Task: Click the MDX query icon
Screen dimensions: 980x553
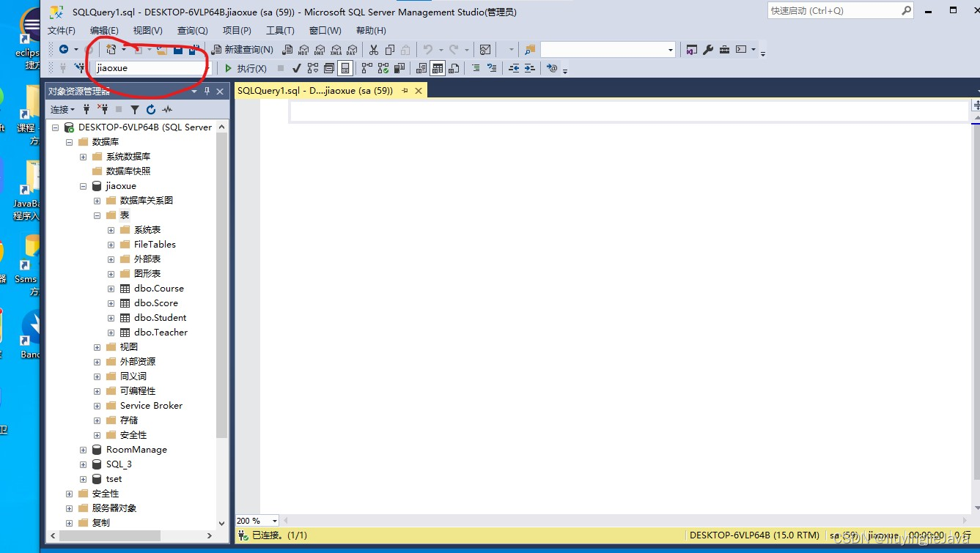Action: 303,50
